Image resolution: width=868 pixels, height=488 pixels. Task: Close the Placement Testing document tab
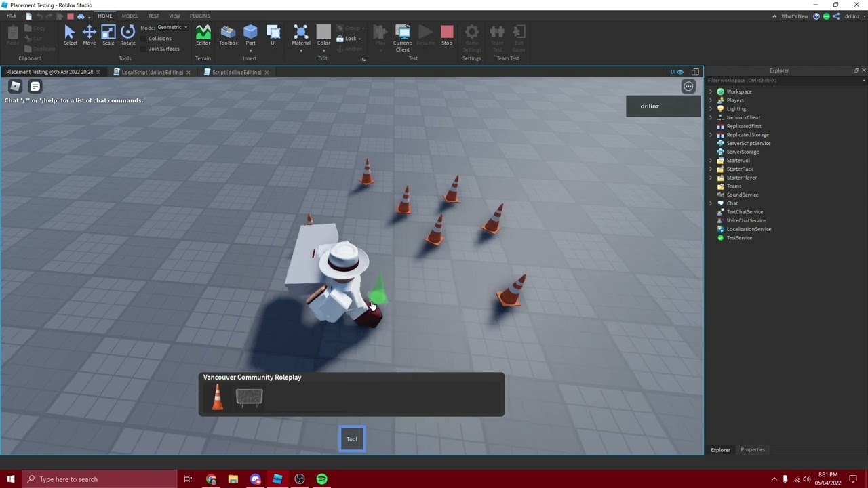[x=98, y=72]
